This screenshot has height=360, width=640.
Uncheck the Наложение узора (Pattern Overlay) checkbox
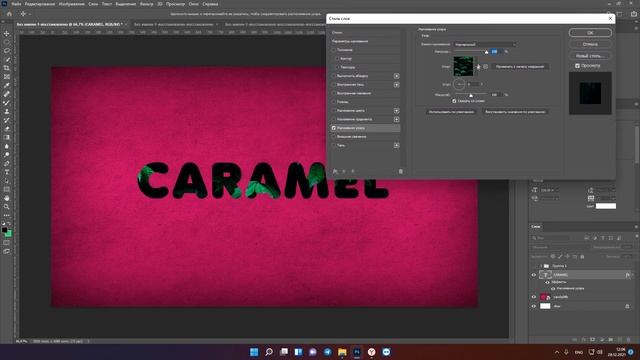[x=334, y=128]
